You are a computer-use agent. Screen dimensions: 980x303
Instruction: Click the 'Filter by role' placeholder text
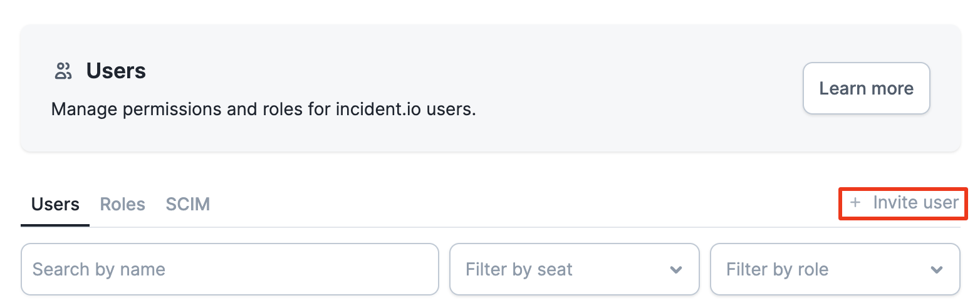click(777, 270)
